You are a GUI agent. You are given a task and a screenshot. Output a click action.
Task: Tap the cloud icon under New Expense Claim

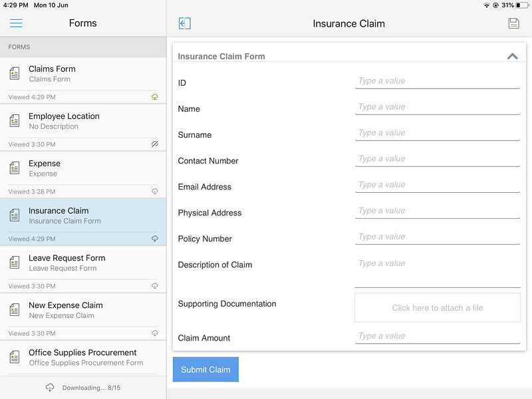[155, 333]
